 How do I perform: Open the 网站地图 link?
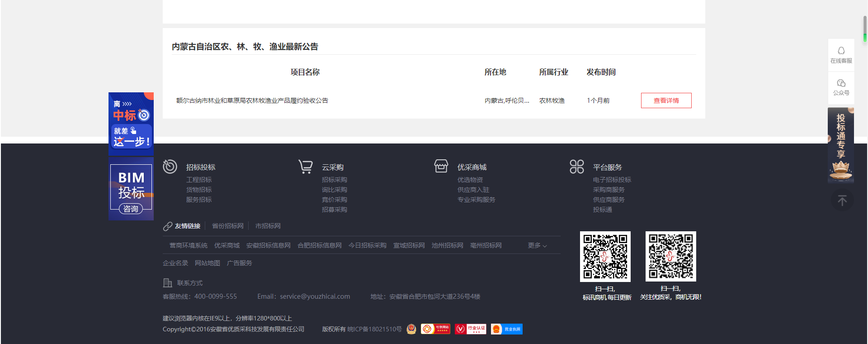pyautogui.click(x=208, y=263)
